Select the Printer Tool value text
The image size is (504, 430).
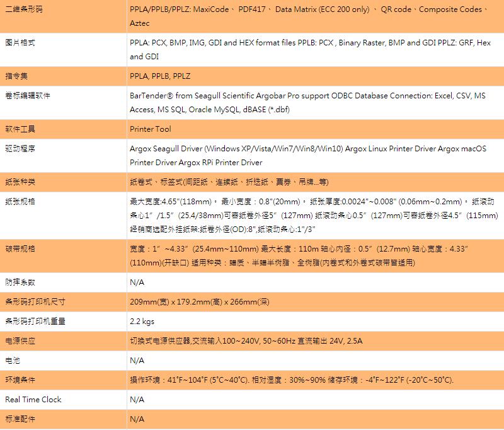point(150,129)
